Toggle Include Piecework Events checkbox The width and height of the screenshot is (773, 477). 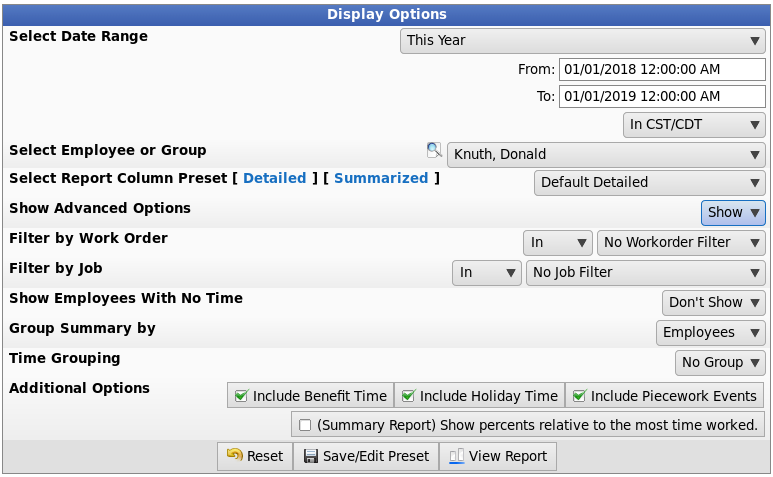579,396
